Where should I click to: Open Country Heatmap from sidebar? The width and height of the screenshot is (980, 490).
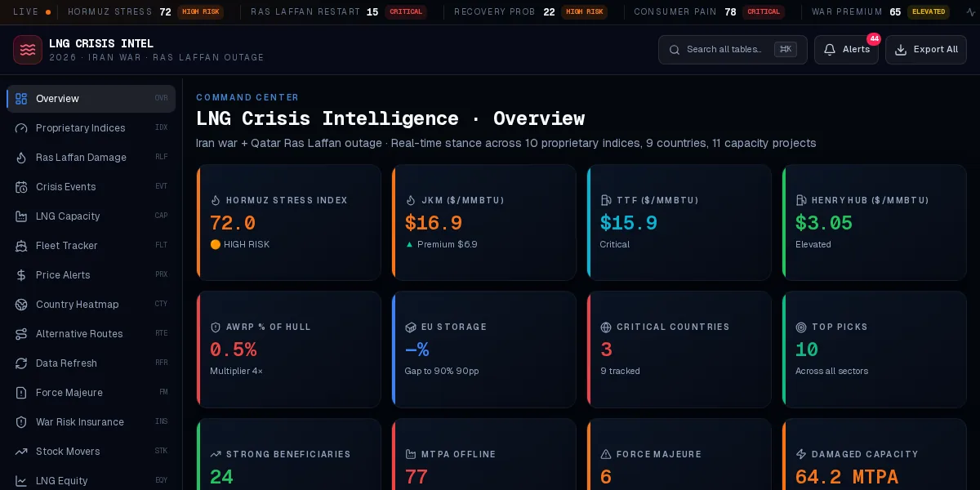[91, 305]
